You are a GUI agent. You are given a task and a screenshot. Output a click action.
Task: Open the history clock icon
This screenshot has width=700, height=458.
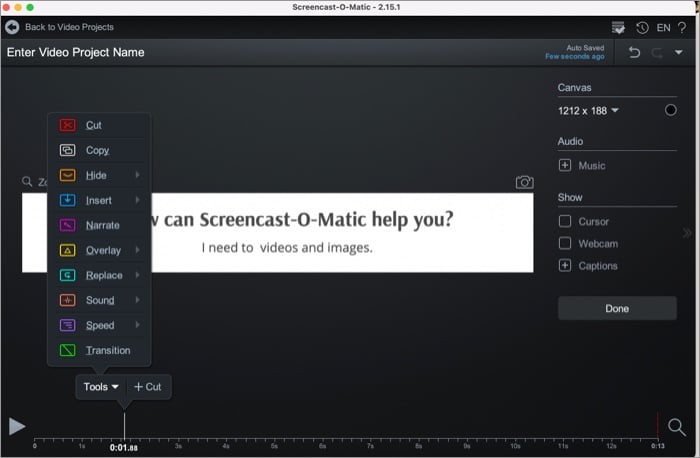coord(642,28)
